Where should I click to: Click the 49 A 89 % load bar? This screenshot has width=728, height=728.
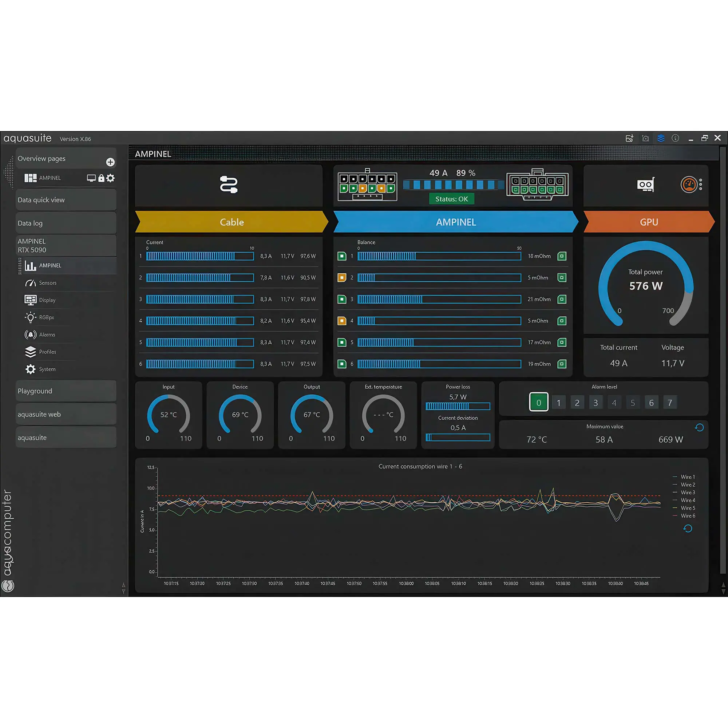click(x=454, y=185)
